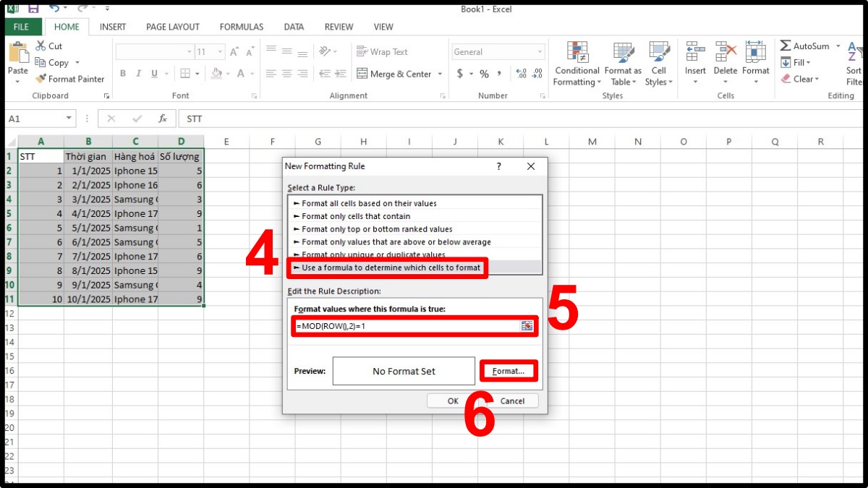This screenshot has width=868, height=488.
Task: Select 'Format only cells that contain' rule
Action: 356,216
